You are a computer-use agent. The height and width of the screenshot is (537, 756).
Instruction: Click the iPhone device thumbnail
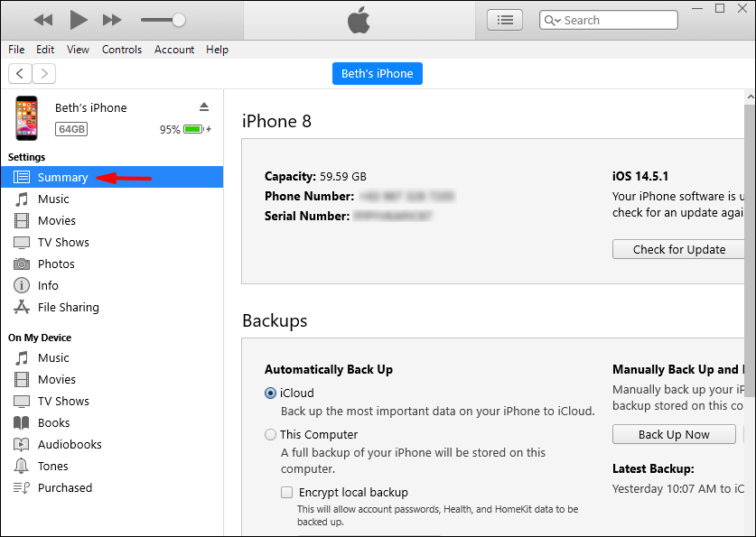click(26, 118)
